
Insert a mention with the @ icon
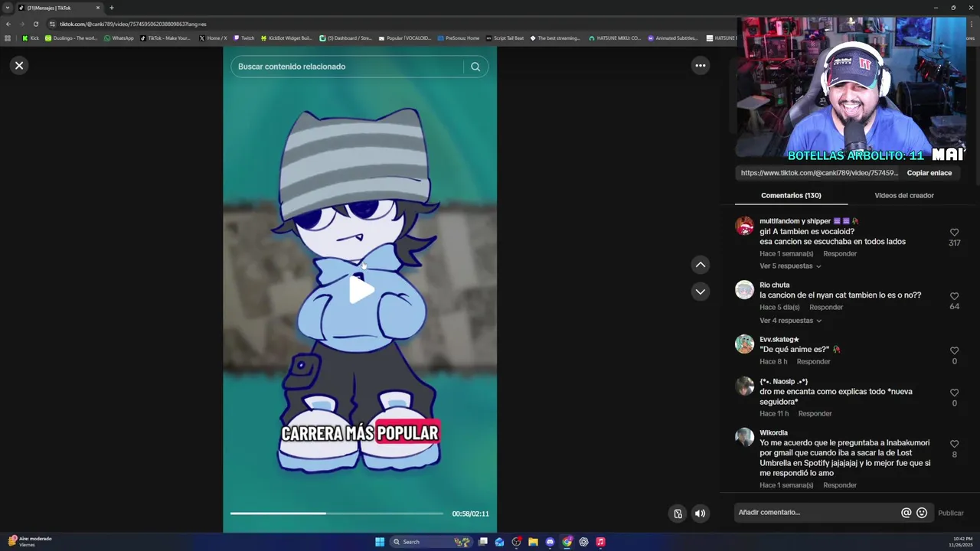tap(906, 513)
